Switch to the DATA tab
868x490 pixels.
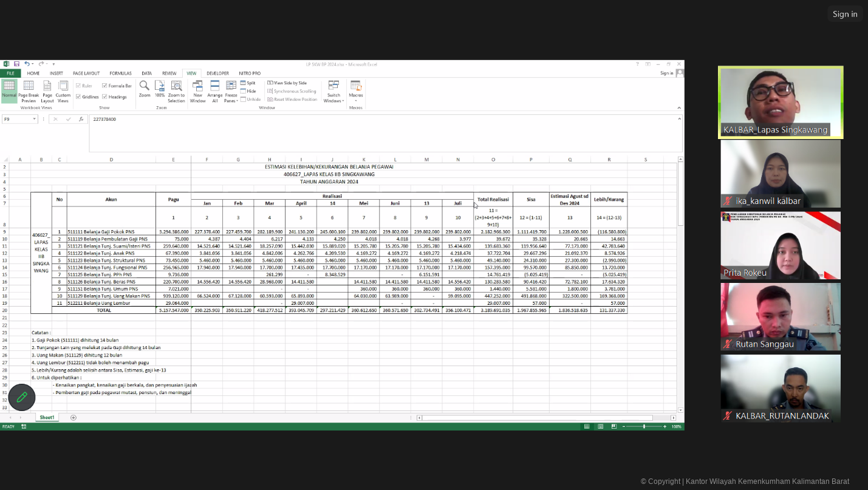point(146,73)
